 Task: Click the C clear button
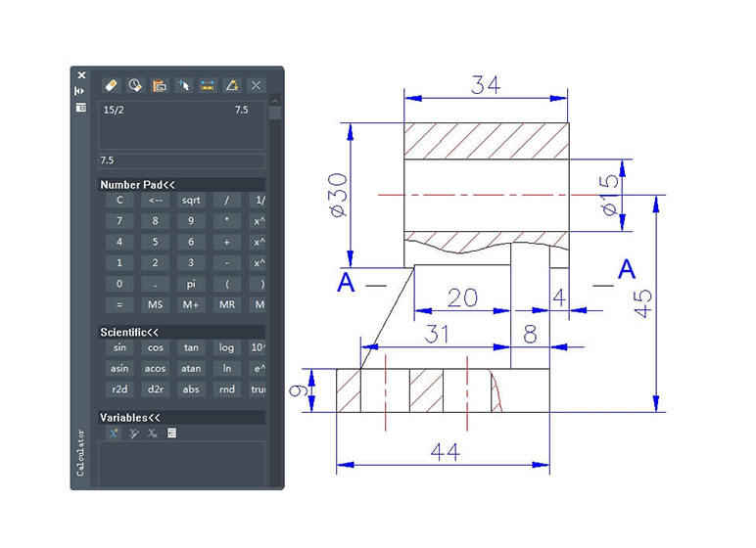pyautogui.click(x=119, y=200)
